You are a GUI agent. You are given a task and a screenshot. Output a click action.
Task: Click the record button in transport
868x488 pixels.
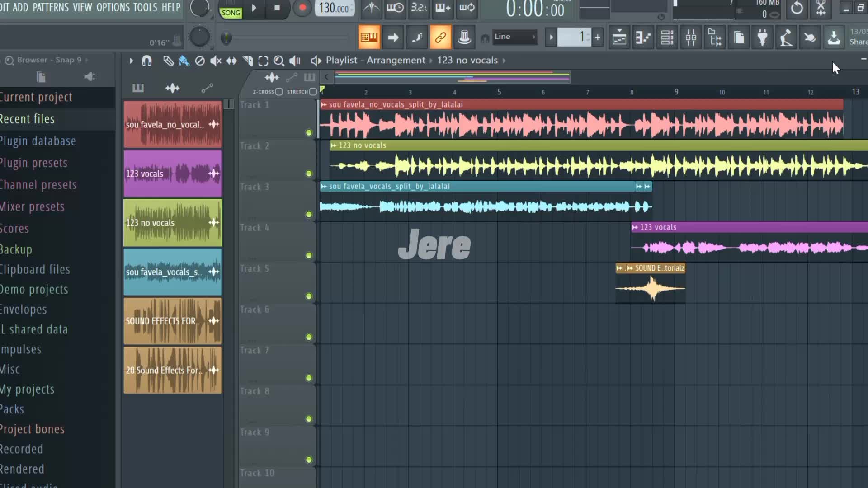point(302,8)
